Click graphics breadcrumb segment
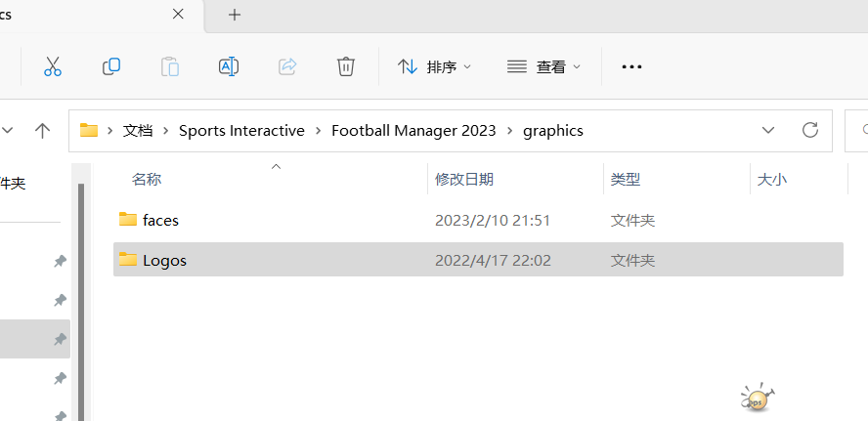The height and width of the screenshot is (421, 868). (x=553, y=131)
